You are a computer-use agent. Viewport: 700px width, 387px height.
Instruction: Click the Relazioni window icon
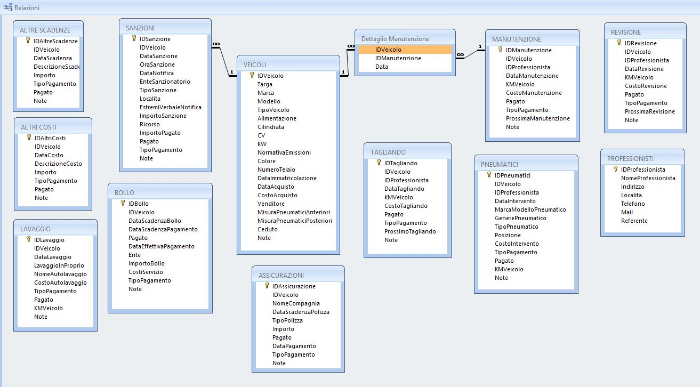tap(8, 7)
